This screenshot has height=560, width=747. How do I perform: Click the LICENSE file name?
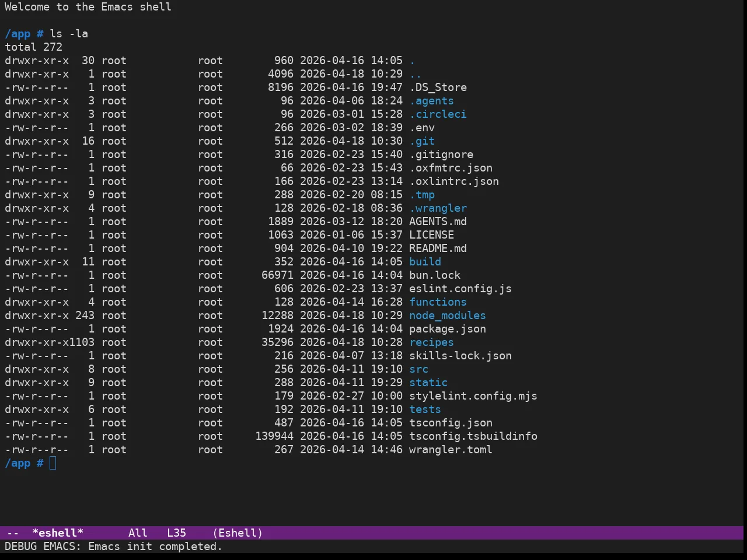[x=431, y=235]
